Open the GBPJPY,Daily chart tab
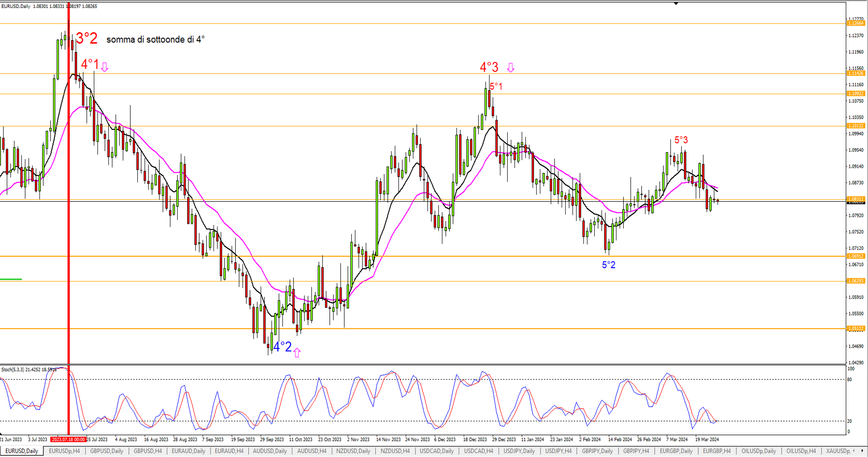This screenshot has width=868, height=457. pos(597,451)
